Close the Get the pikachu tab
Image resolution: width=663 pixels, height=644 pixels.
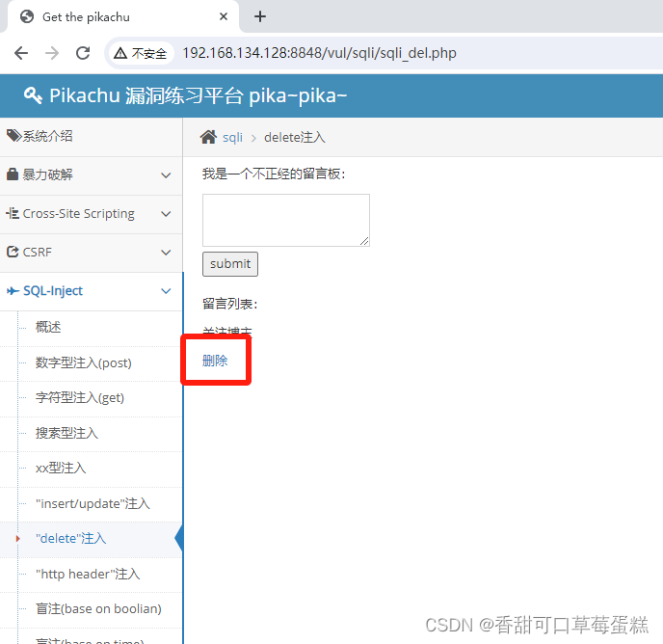224,16
